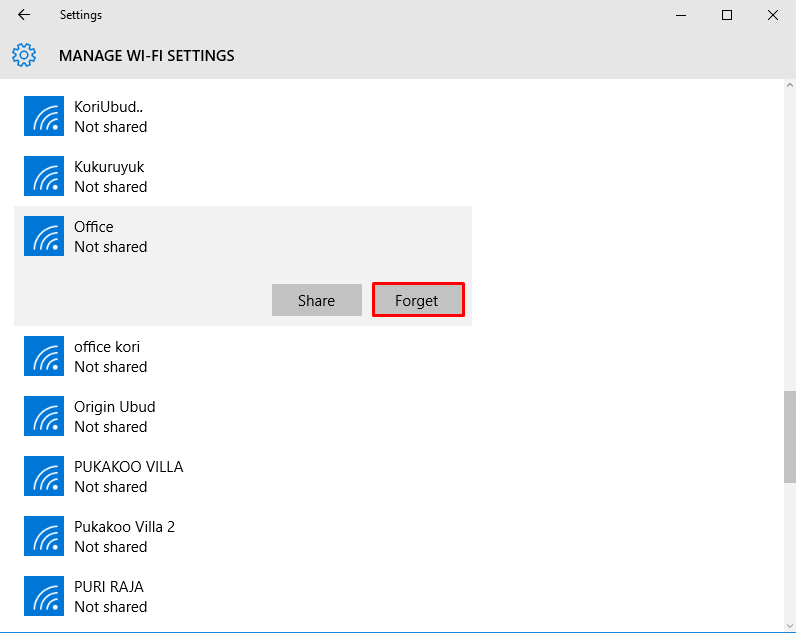796x633 pixels.
Task: Select the PURI RAJA network name
Action: pos(109,586)
